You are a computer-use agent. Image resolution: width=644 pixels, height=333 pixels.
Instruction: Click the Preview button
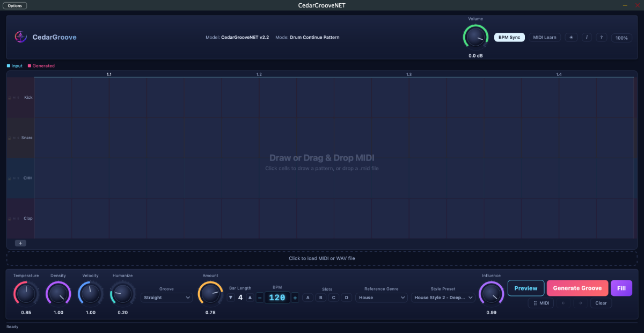[526, 288]
